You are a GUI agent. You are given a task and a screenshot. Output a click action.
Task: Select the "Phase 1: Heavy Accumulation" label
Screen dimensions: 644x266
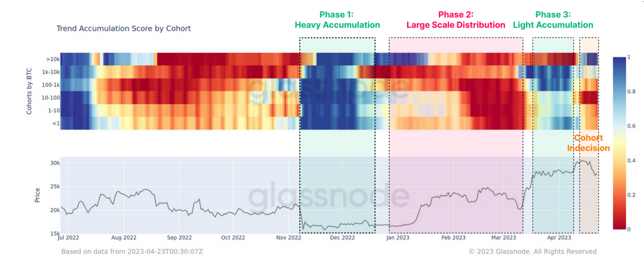(337, 20)
